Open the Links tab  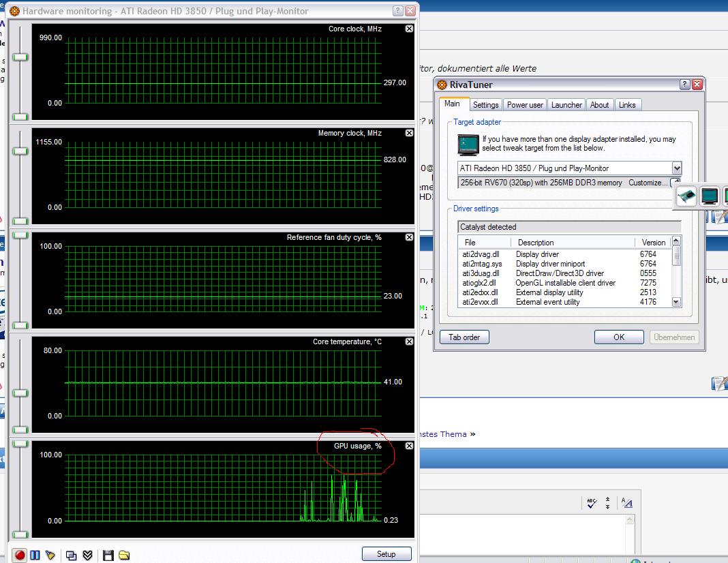click(x=627, y=105)
